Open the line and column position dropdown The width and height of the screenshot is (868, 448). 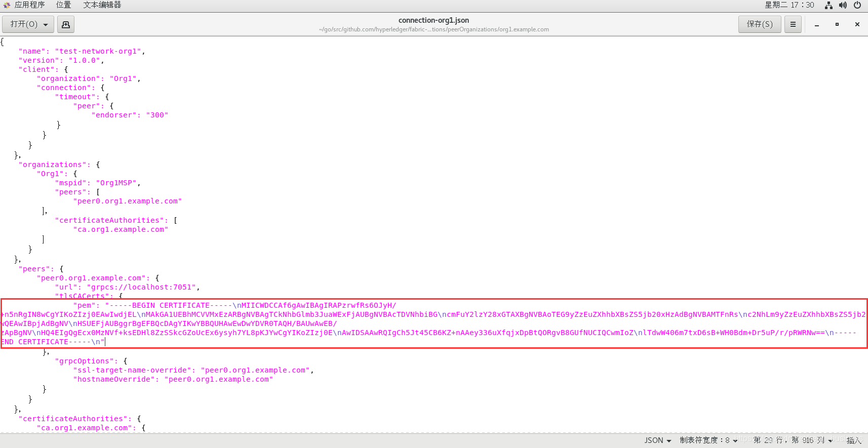point(793,440)
